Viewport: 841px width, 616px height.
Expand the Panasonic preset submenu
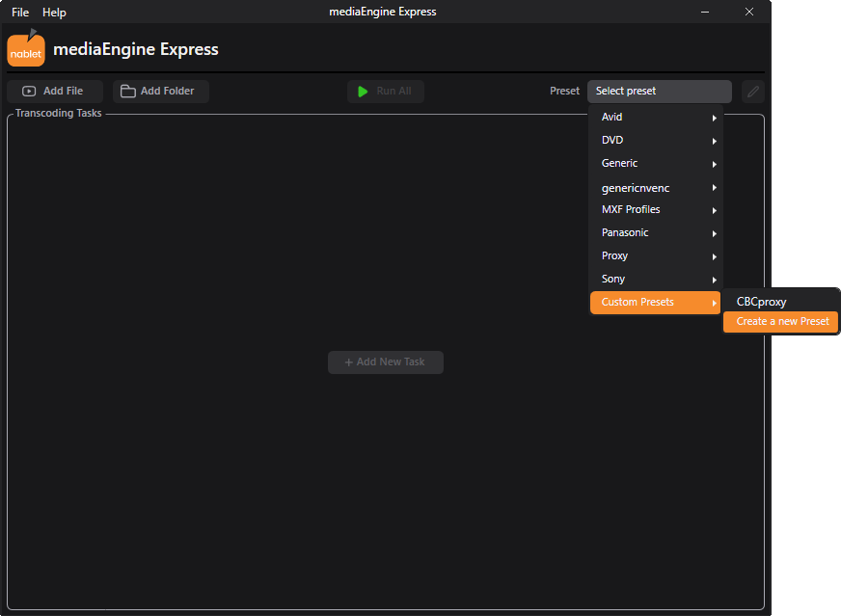[656, 233]
